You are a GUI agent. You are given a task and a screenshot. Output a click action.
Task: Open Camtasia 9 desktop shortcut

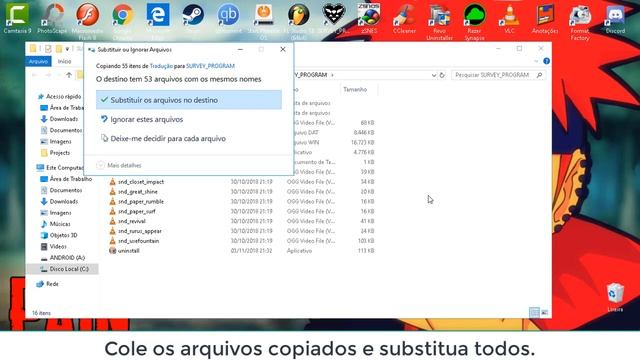pyautogui.click(x=17, y=18)
